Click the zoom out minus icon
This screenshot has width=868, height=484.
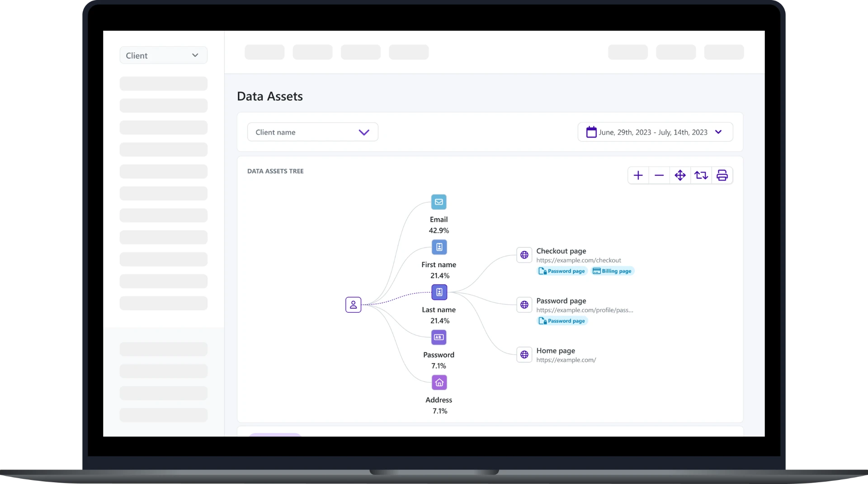click(x=659, y=175)
